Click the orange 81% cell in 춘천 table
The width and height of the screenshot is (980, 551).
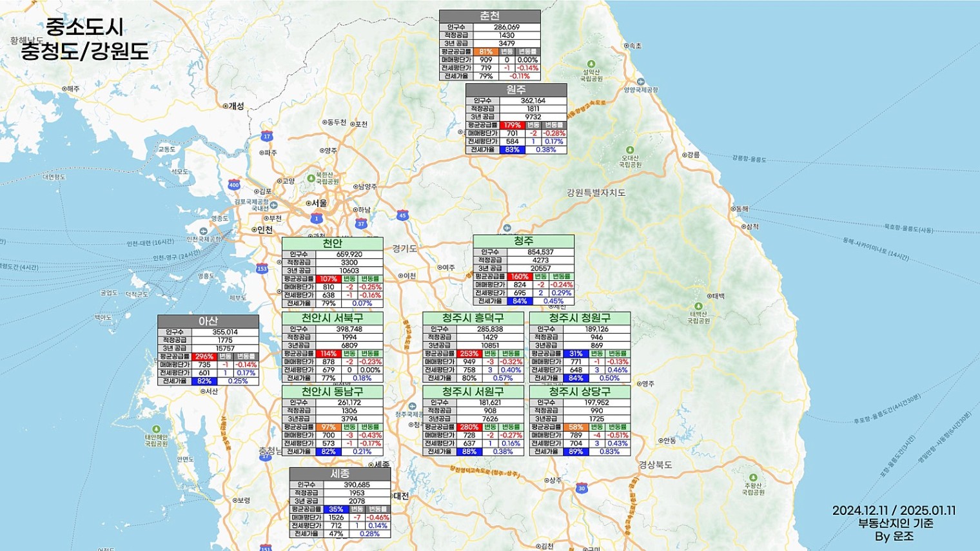[x=486, y=52]
